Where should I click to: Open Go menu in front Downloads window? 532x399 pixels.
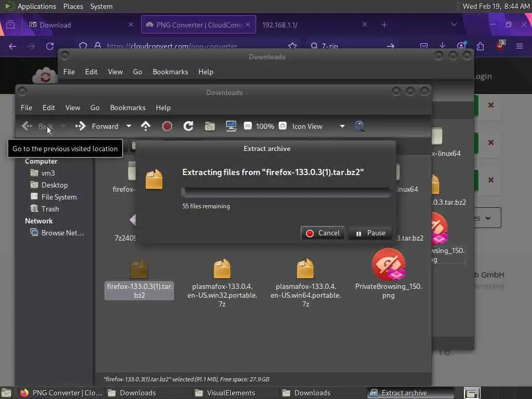95,108
